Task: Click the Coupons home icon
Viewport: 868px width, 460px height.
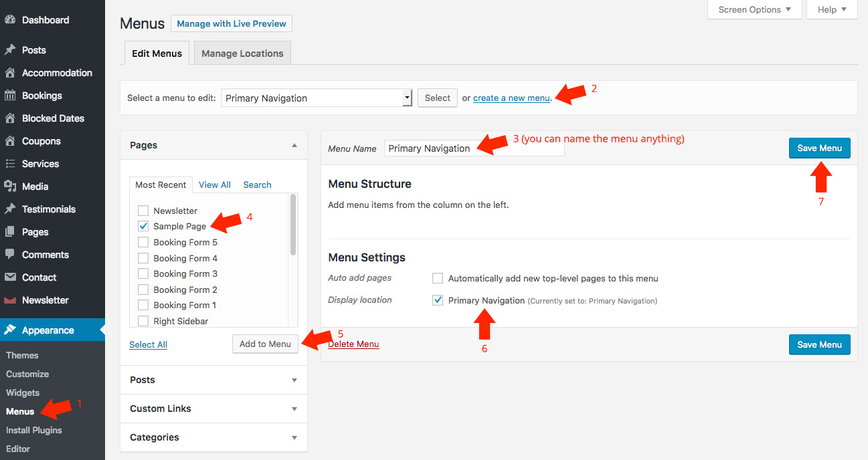Action: pyautogui.click(x=10, y=141)
